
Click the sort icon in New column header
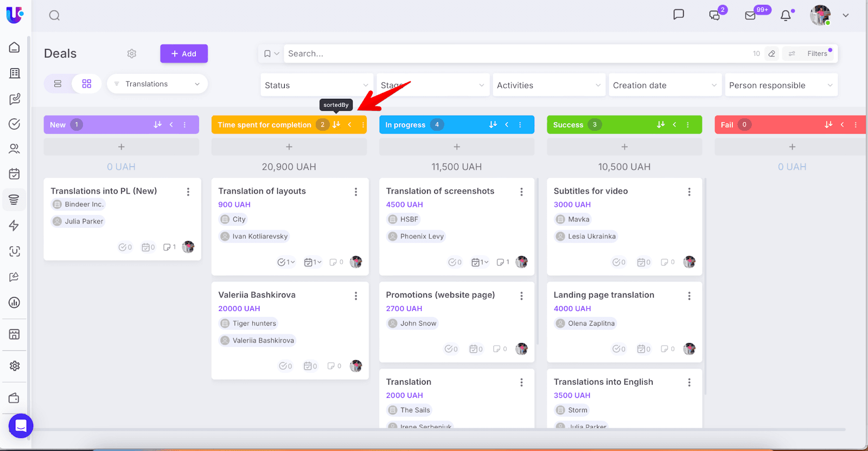pos(157,125)
